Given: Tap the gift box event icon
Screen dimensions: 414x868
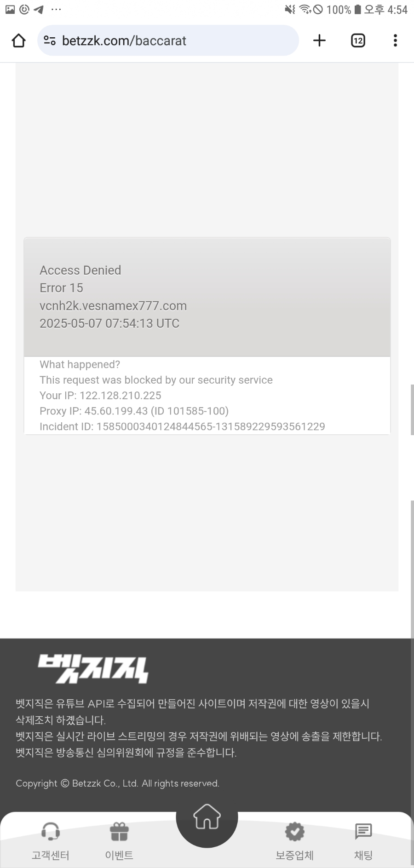Looking at the screenshot, I should [119, 831].
